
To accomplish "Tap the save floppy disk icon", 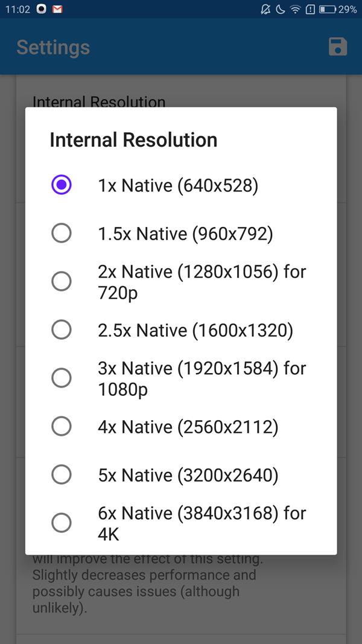I will (x=338, y=46).
